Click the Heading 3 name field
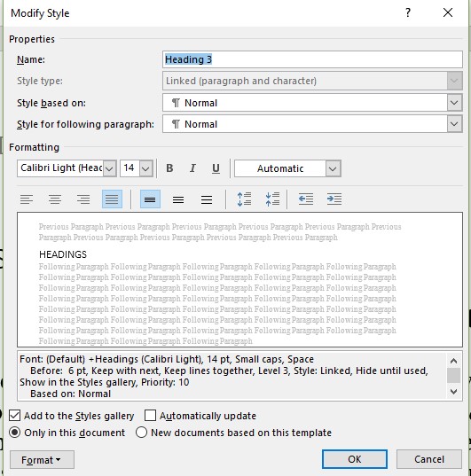Image resolution: width=471 pixels, height=476 pixels. coord(312,59)
